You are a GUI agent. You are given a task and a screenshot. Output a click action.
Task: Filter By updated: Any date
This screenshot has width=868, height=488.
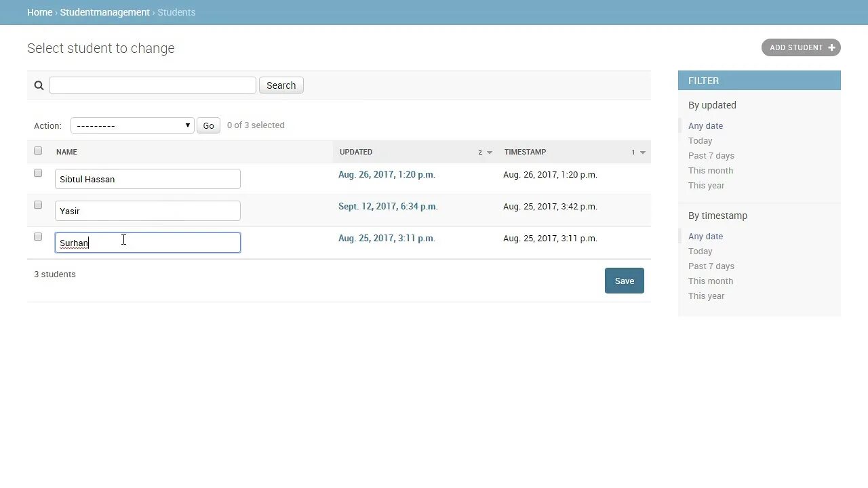(x=705, y=125)
